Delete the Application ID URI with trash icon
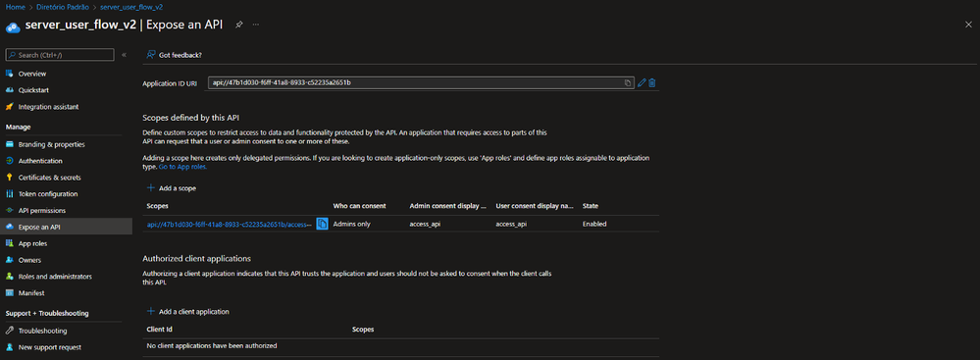The height and width of the screenshot is (360, 980). (x=652, y=82)
